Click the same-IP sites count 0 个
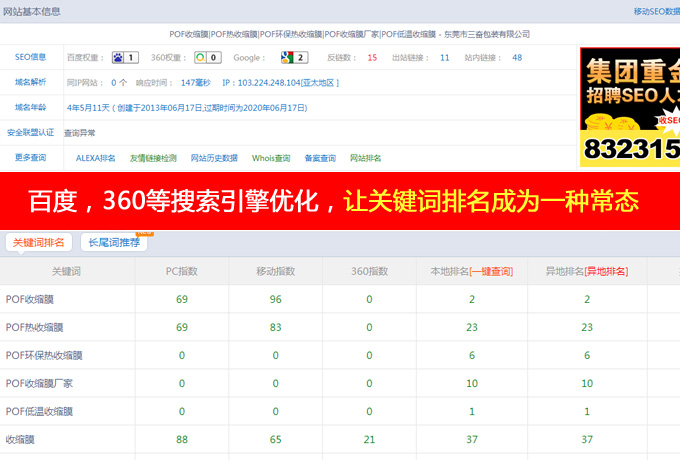This screenshot has height=460, width=680. [119, 82]
